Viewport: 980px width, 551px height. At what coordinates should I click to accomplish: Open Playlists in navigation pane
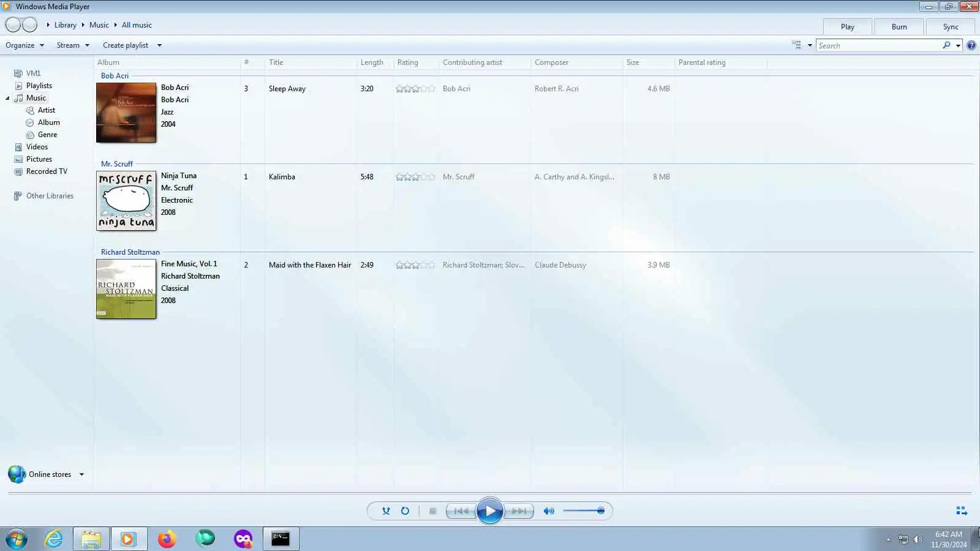click(x=33, y=86)
